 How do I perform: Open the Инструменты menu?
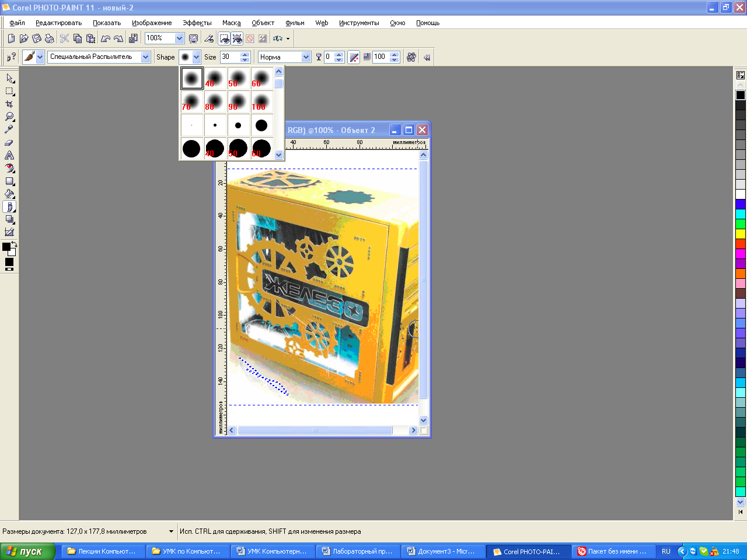[x=359, y=23]
